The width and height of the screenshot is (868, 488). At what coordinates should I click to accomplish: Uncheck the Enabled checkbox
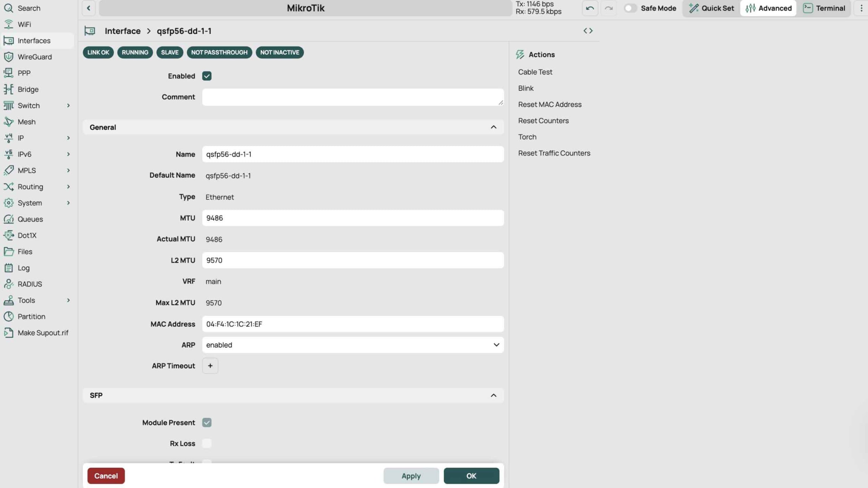tap(206, 75)
